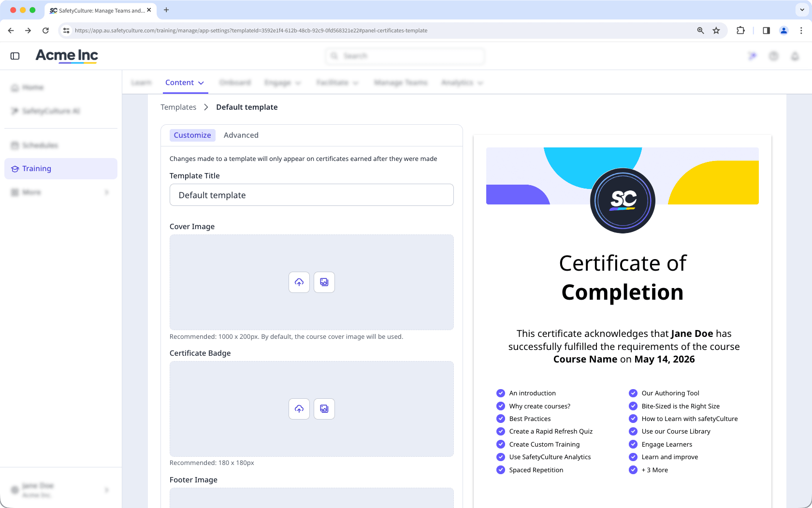Choose Cover Image from image library
The image size is (812, 508).
(x=324, y=282)
